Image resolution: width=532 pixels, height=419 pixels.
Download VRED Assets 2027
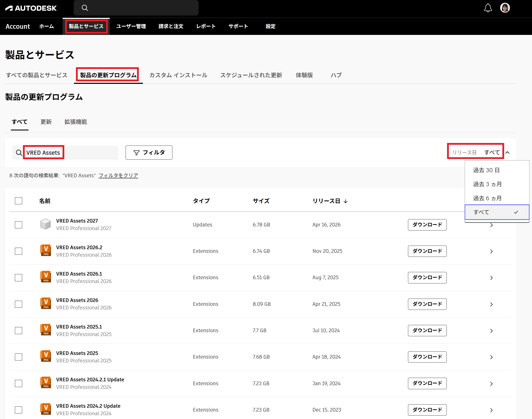point(427,225)
